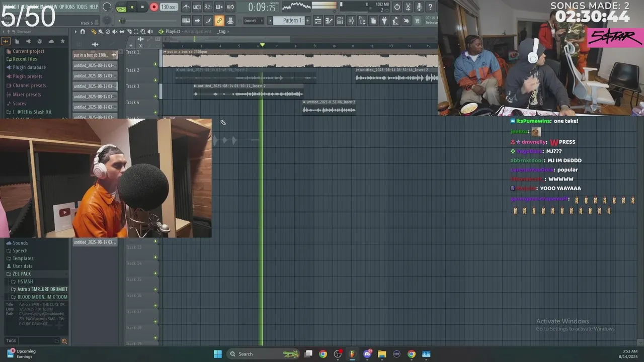Image resolution: width=644 pixels, height=362 pixels.
Task: Toggle the 3-2-1 countdown before recording
Action: pos(208,7)
